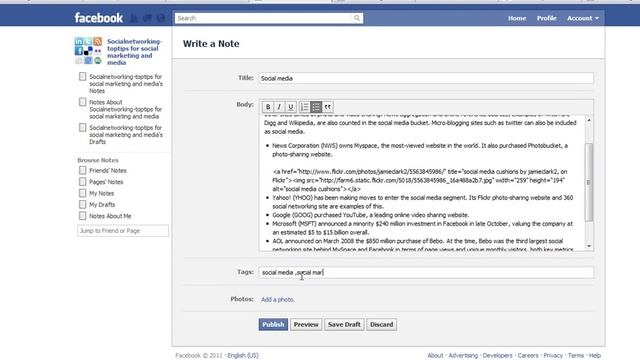640x360 pixels.
Task: Click the Facebook logo
Action: tap(98, 18)
